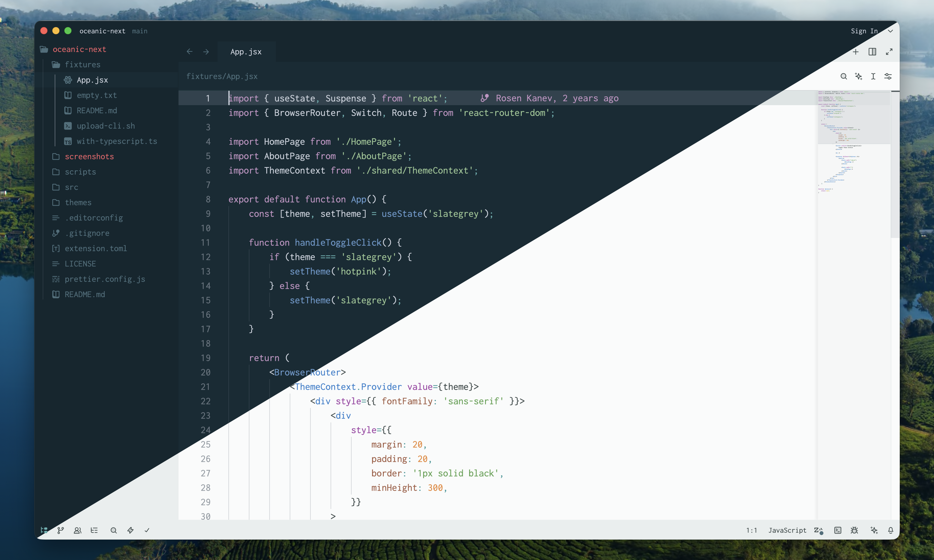Go forward with the right arrow

point(206,52)
